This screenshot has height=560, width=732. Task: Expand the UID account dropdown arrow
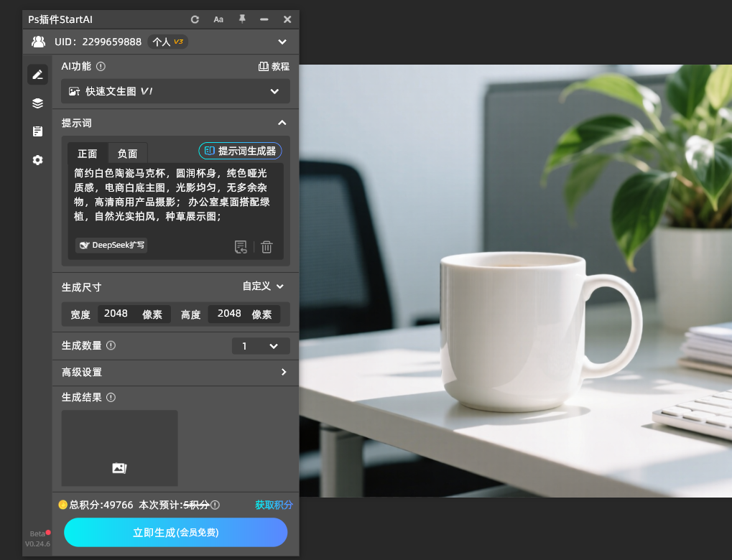coord(282,42)
